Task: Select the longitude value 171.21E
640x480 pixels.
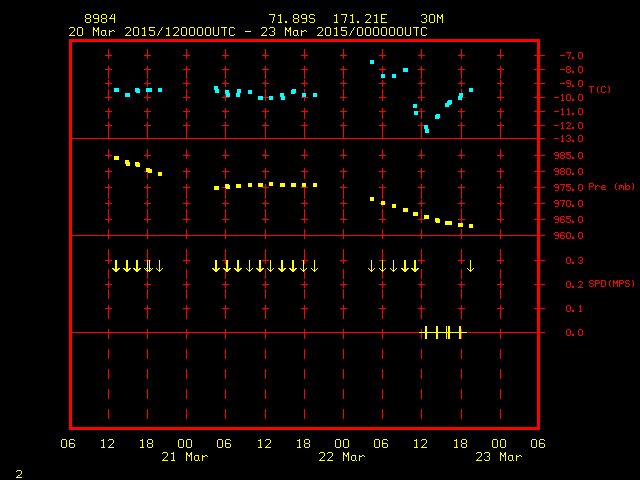Action: tap(360, 19)
